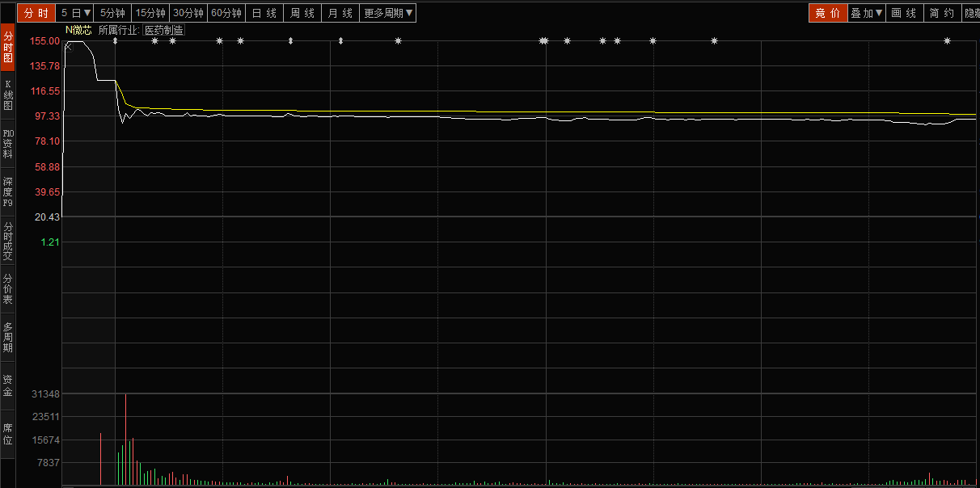
Task: Select the 30分钟 period
Action: click(188, 13)
